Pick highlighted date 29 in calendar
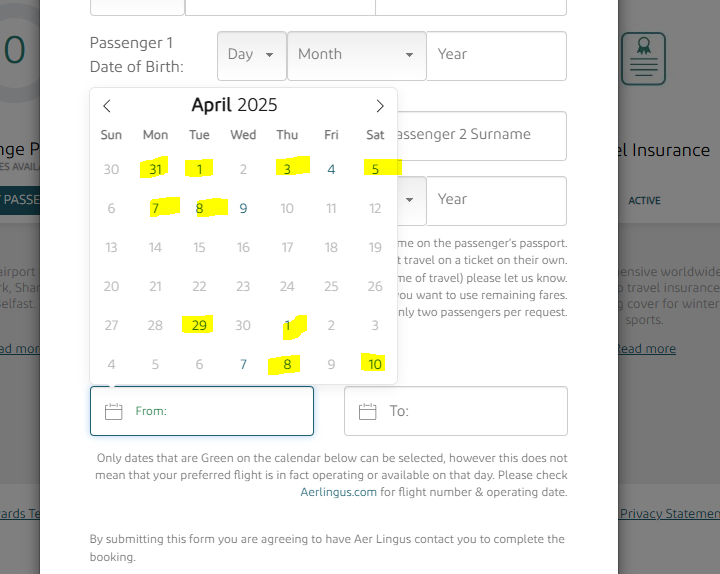720x574 pixels. [199, 325]
